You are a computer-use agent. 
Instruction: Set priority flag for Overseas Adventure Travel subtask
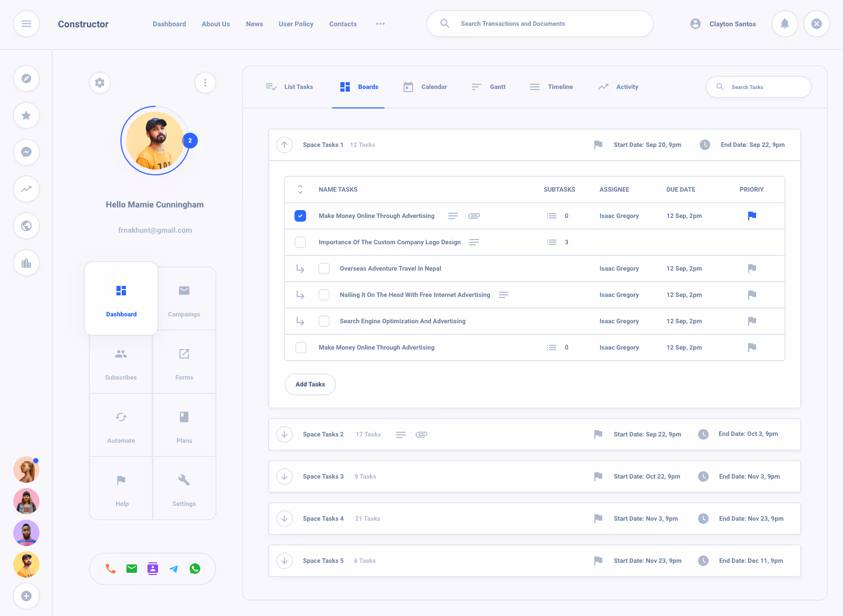point(752,269)
